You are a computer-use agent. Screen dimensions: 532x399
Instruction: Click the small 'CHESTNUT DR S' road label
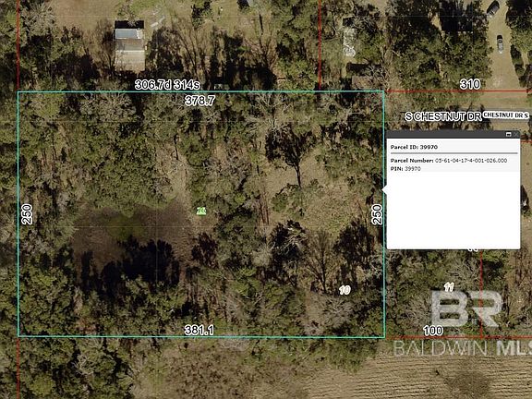tap(505, 115)
